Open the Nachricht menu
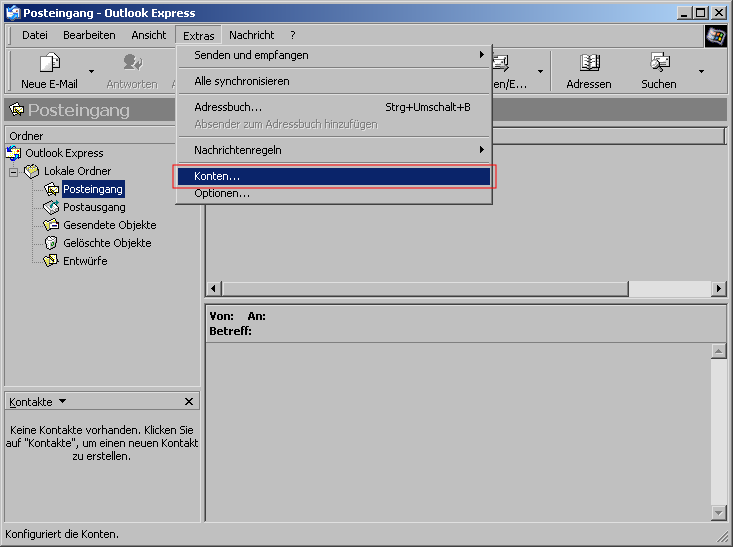The image size is (733, 547). [252, 35]
